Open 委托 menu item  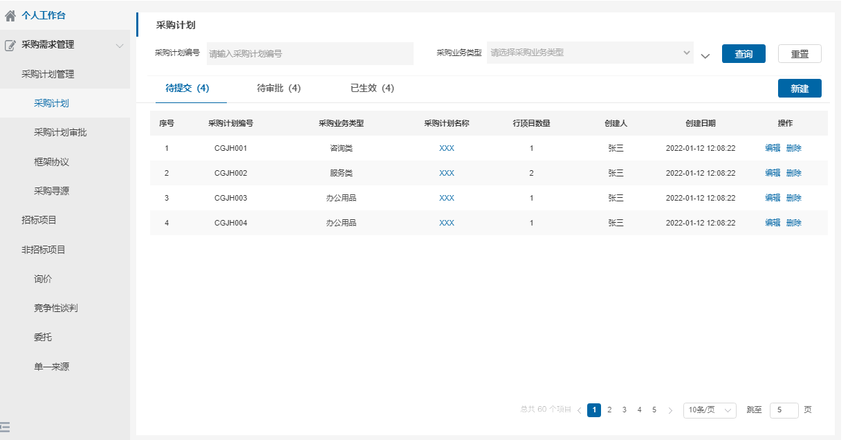(43, 338)
